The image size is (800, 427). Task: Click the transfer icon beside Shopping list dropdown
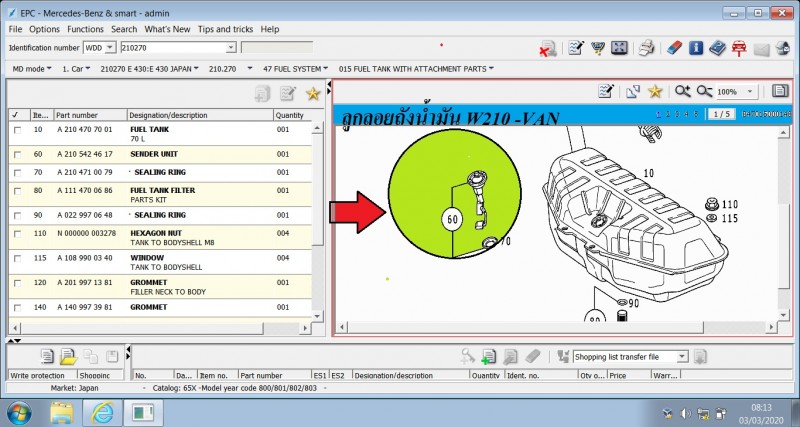(701, 356)
